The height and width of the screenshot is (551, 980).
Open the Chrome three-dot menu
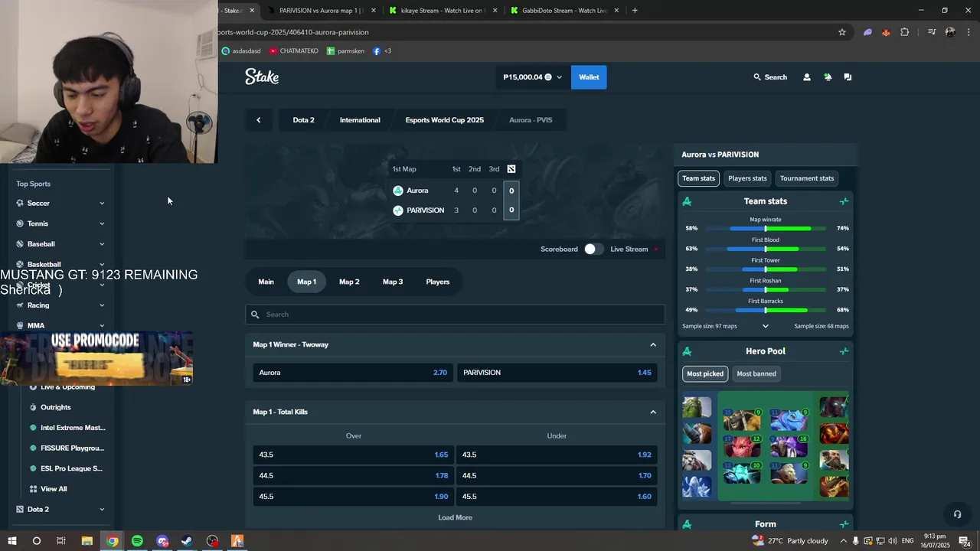(969, 32)
